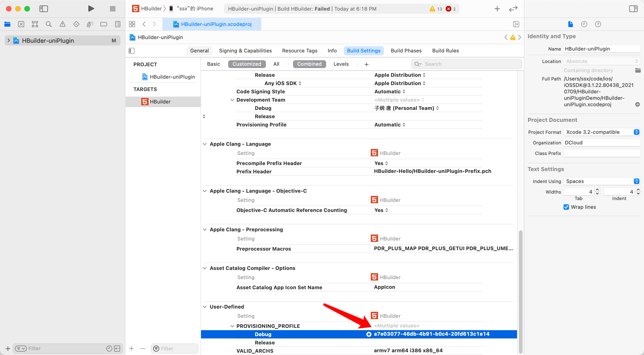Viewport: 644px width, 355px height.
Task: Open the Source Control navigator icon
Action: 21,24
